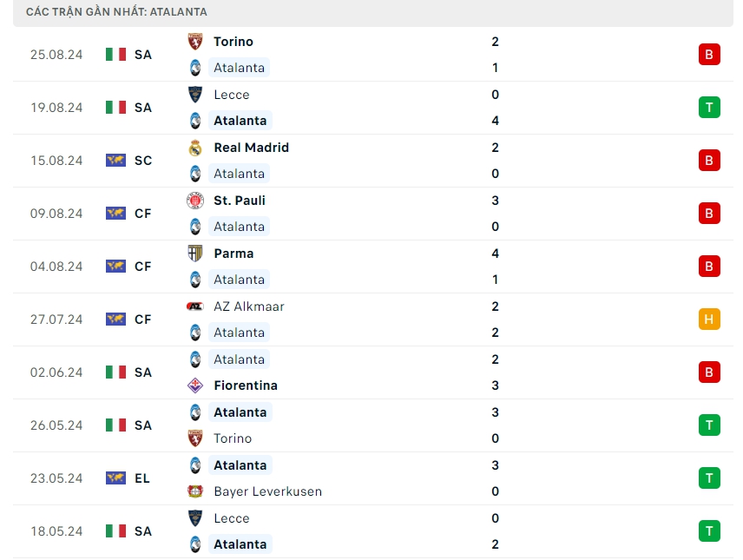This screenshot has width=743, height=560.
Task: Click the Bayer Leverkusen logo
Action: point(195,491)
